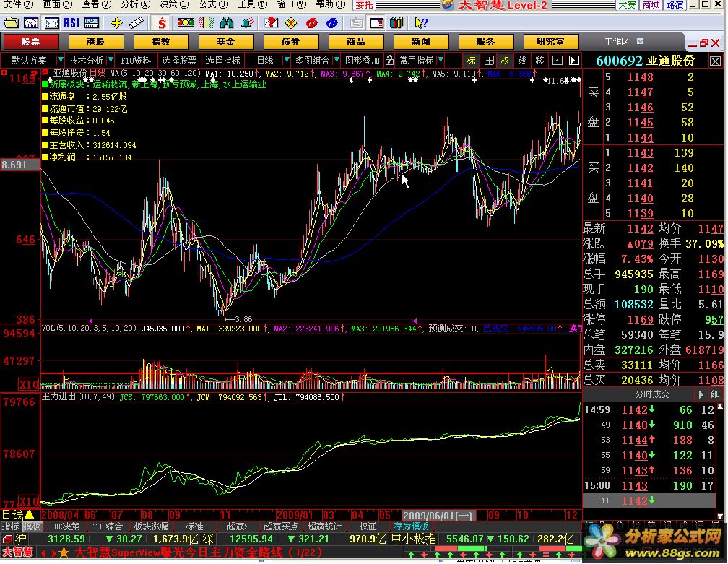
Task: Click the window layout panel icon
Action: tap(376, 22)
